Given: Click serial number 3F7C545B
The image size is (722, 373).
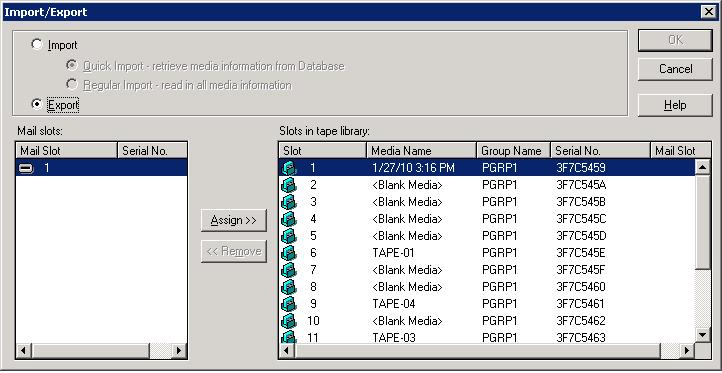Looking at the screenshot, I should coord(581,202).
